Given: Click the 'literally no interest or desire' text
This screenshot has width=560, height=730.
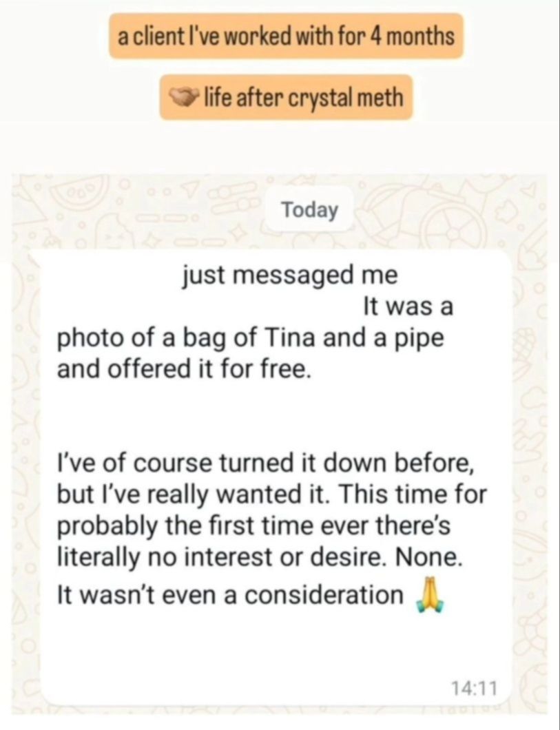Looking at the screenshot, I should [224, 558].
